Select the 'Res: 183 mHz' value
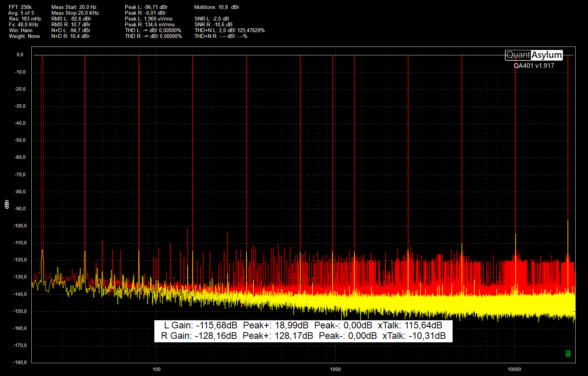This screenshot has height=376, width=588. point(25,19)
